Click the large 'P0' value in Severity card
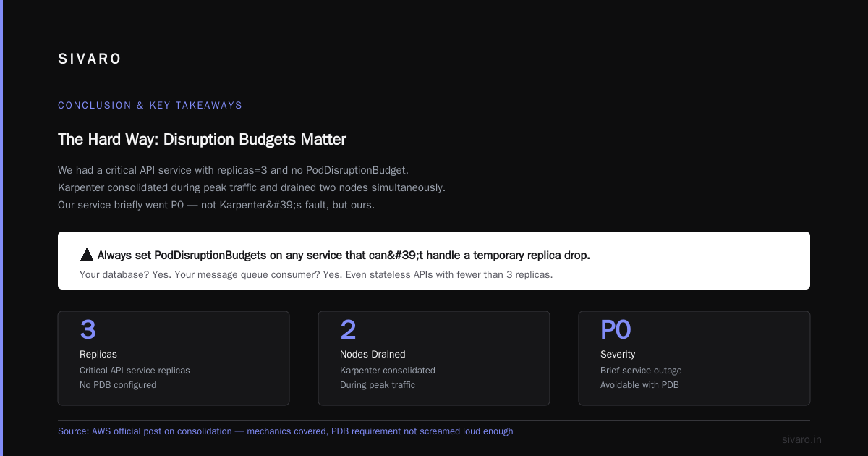Image resolution: width=868 pixels, height=456 pixels. [x=616, y=330]
